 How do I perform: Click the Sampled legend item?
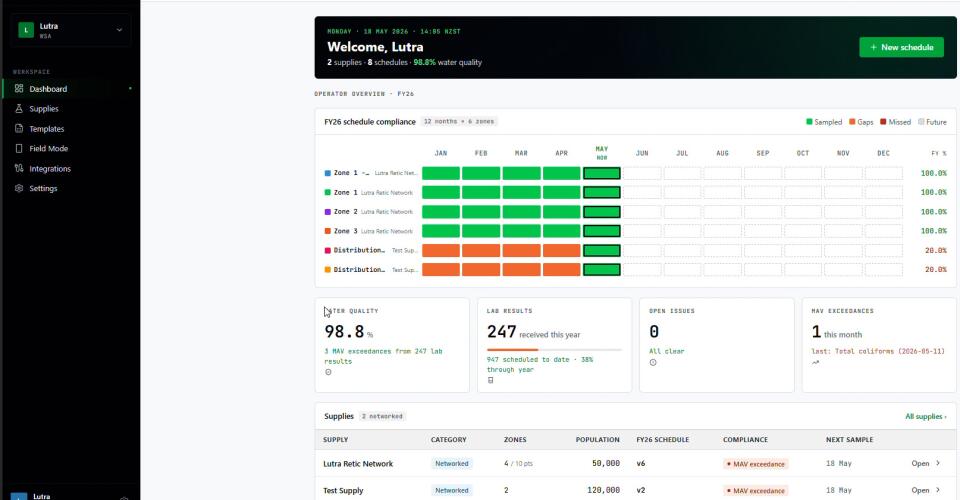824,122
